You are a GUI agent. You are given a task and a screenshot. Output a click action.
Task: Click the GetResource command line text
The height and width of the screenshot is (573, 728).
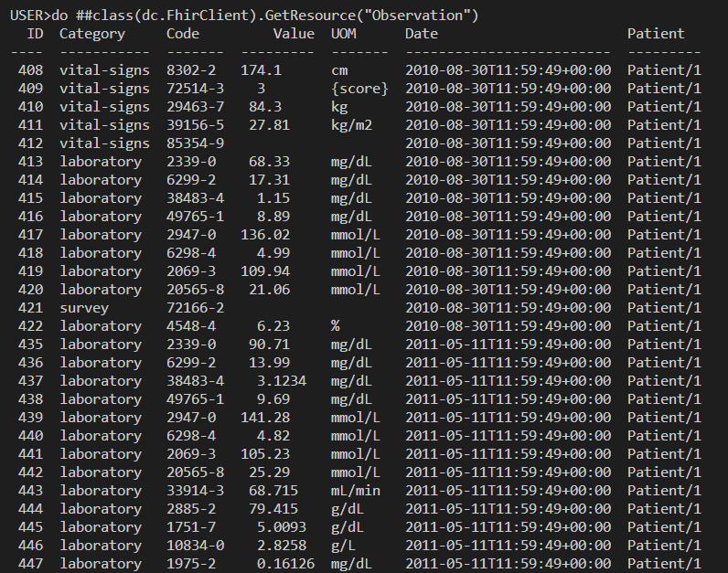click(x=244, y=16)
